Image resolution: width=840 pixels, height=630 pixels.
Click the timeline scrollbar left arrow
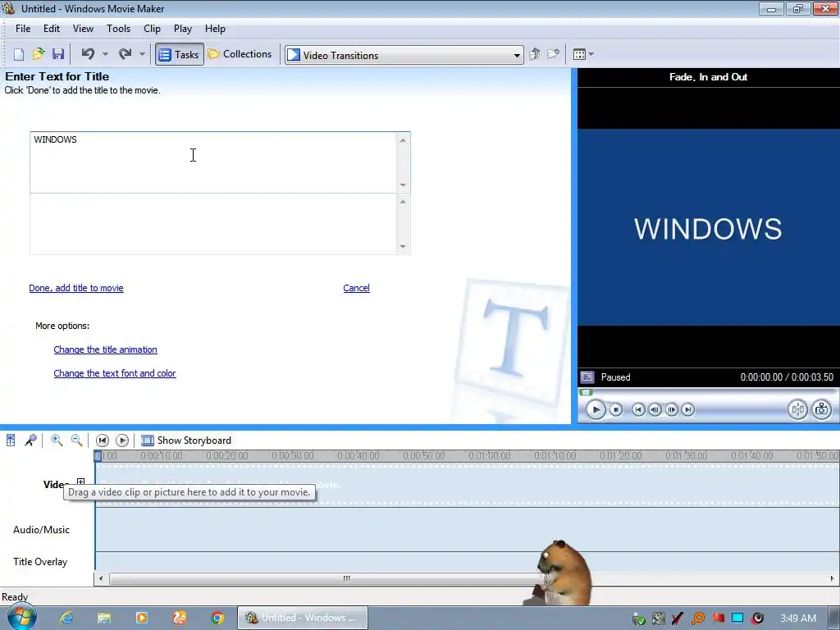tap(101, 578)
